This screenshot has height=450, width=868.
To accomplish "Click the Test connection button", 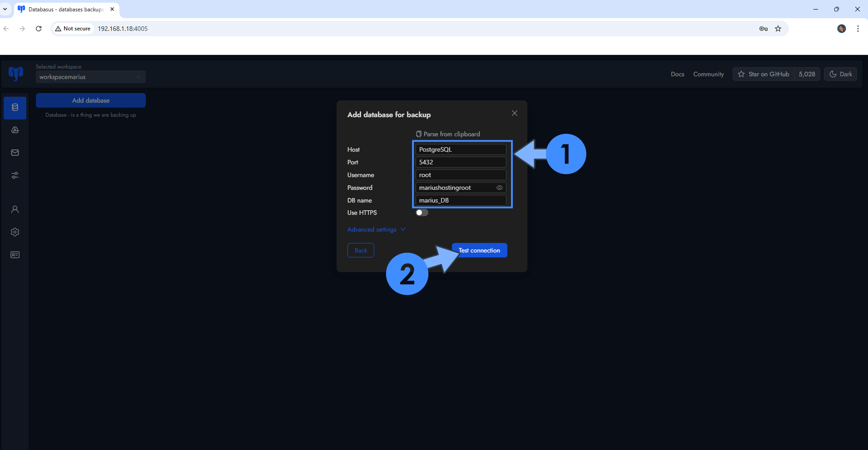I will 479,250.
